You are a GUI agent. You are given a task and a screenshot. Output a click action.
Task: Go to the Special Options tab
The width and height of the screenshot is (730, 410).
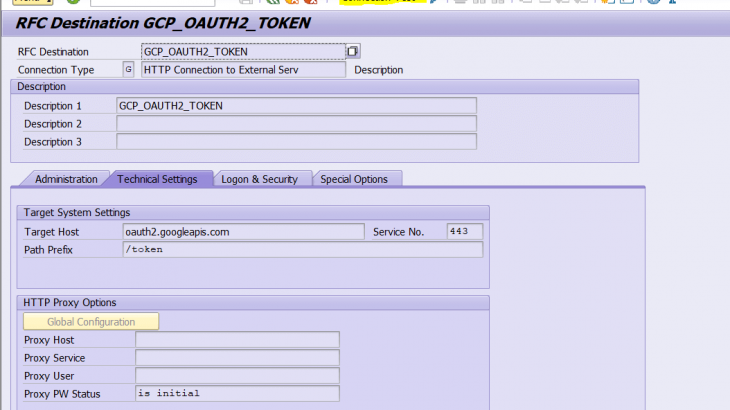coord(354,179)
